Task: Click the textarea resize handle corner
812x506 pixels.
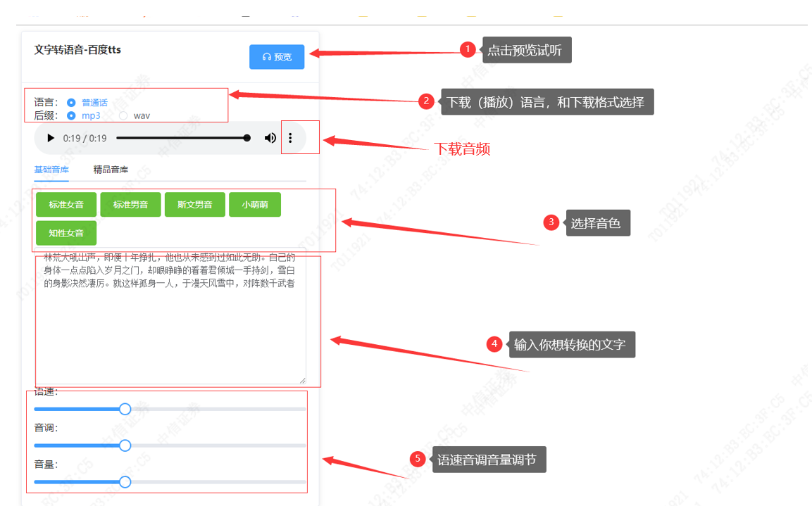Action: [x=302, y=381]
